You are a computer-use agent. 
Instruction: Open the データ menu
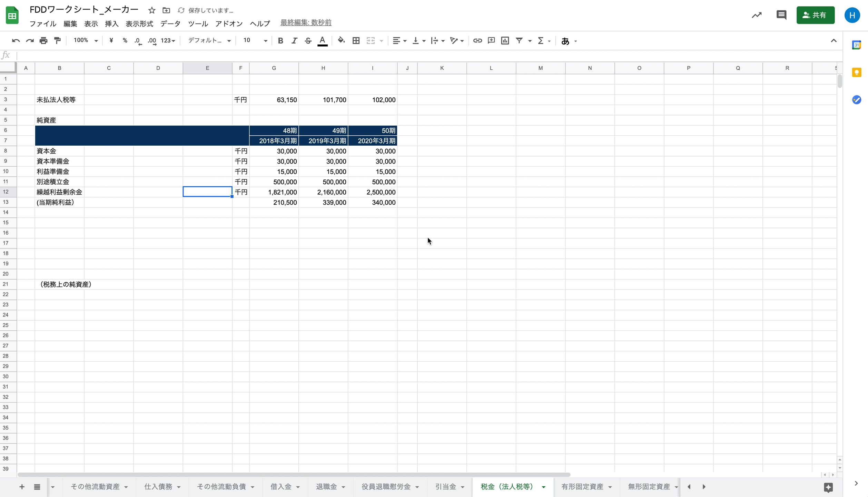(170, 23)
